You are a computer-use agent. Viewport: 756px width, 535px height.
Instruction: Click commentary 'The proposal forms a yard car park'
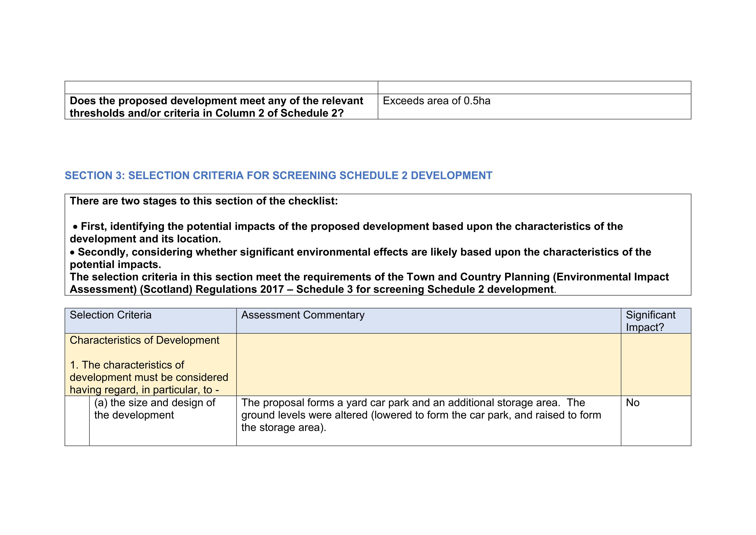(421, 415)
